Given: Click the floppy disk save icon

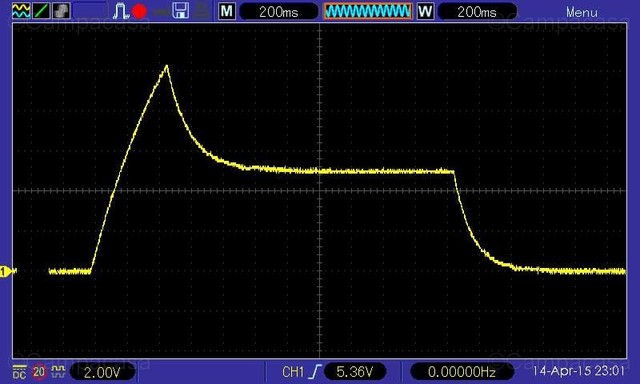Looking at the screenshot, I should 180,11.
